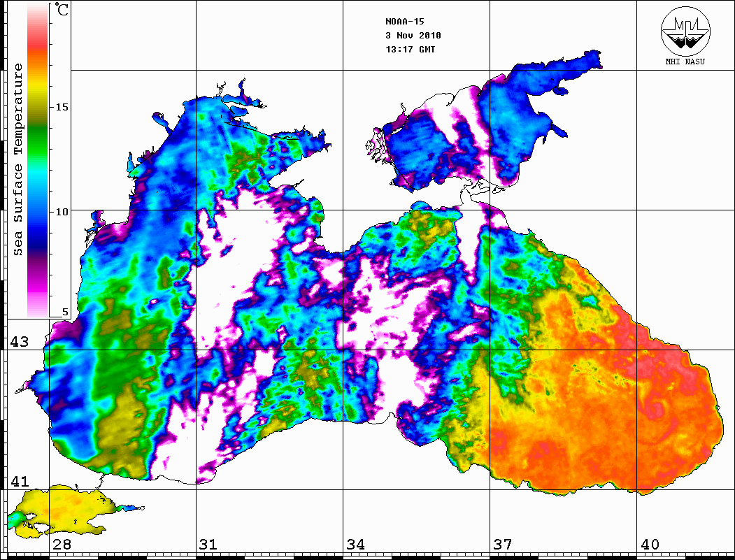735x560 pixels.
Task: Click the date text 3 Nov 2010
Action: [x=413, y=36]
